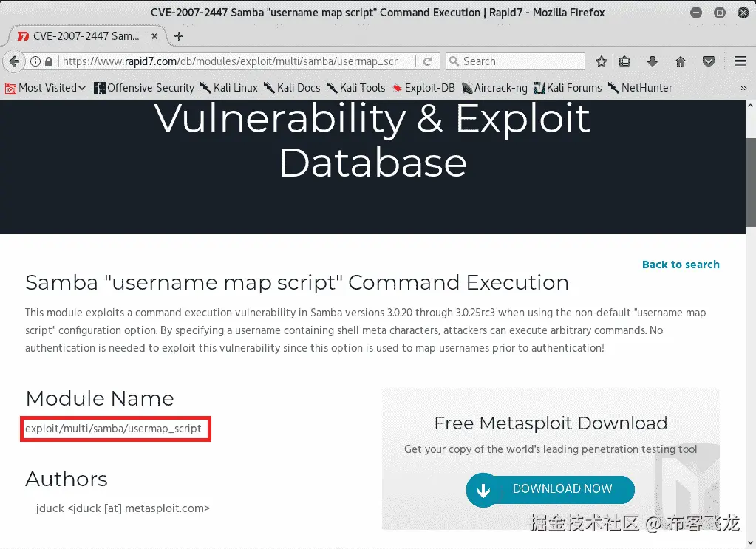The image size is (756, 549).
Task: Go back using the Back arrow button
Action: pos(14,61)
